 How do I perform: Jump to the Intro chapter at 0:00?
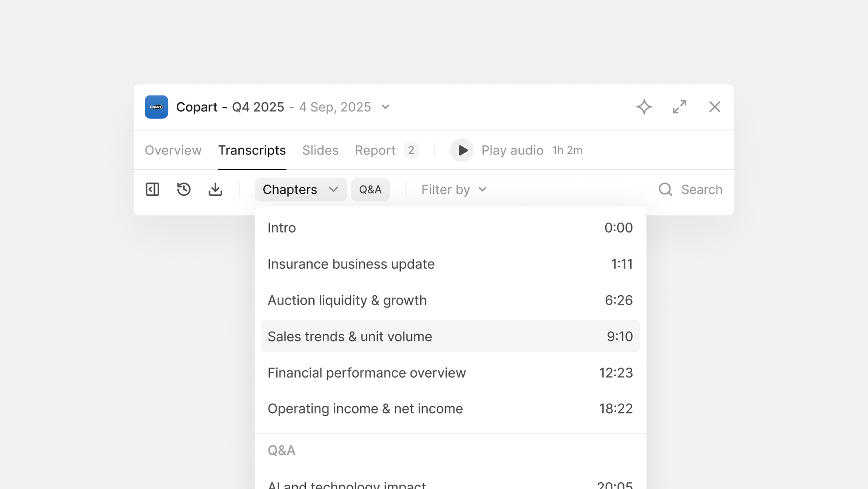click(x=450, y=227)
